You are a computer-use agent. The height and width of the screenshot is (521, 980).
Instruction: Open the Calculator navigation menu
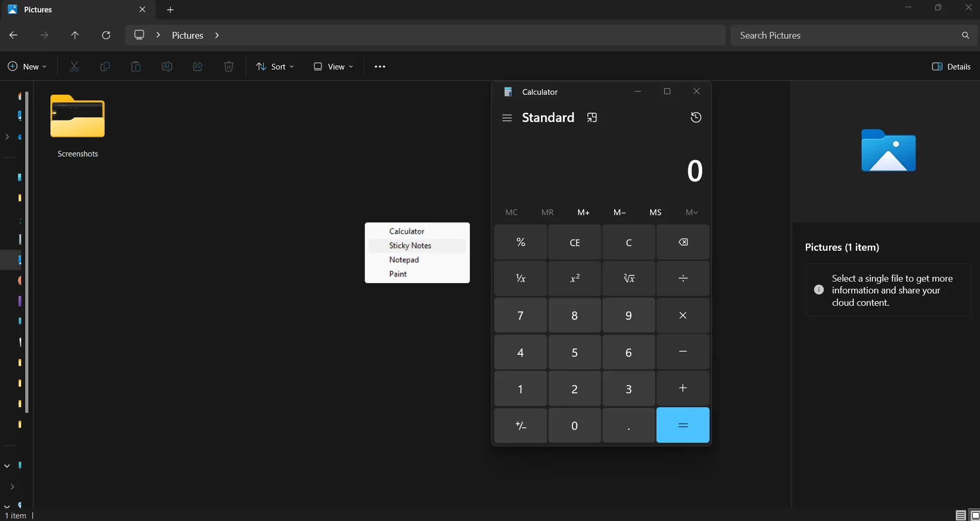pyautogui.click(x=506, y=117)
